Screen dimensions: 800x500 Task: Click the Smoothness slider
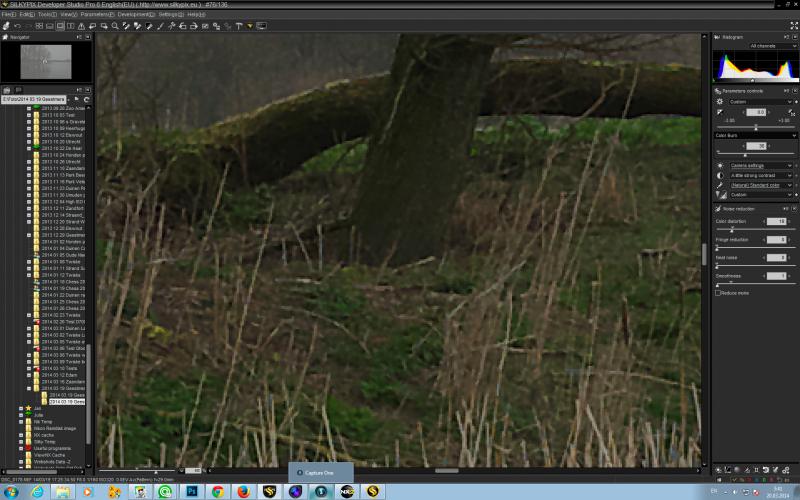click(x=756, y=284)
